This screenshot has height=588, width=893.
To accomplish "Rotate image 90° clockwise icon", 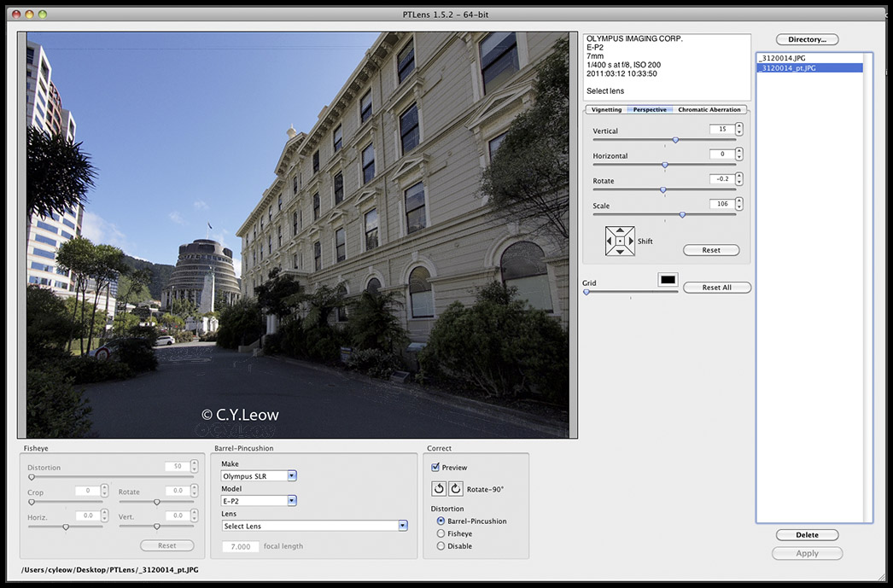I will 456,489.
